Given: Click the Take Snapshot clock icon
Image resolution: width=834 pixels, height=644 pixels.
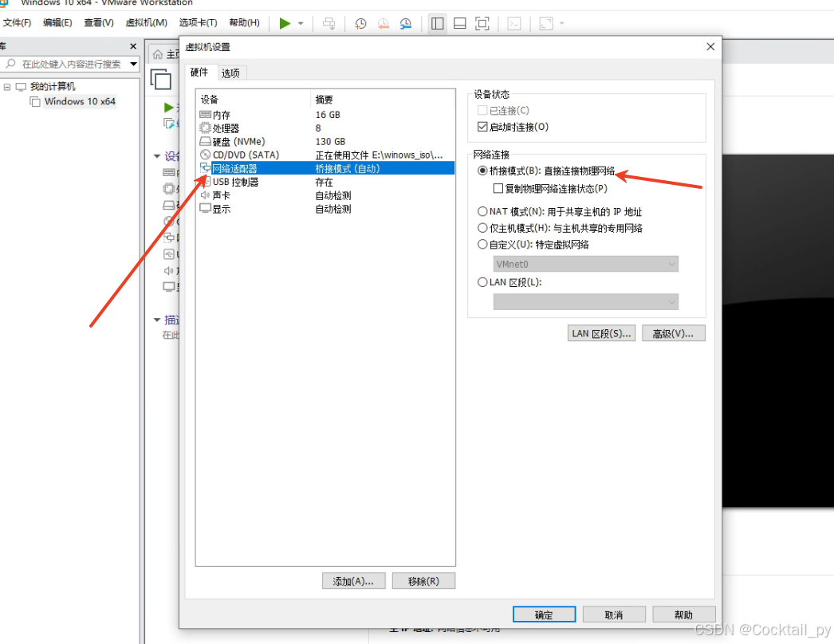Looking at the screenshot, I should click(x=360, y=23).
